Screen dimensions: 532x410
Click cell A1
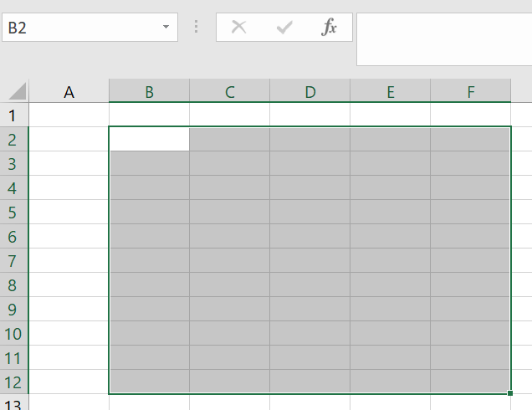tap(69, 115)
